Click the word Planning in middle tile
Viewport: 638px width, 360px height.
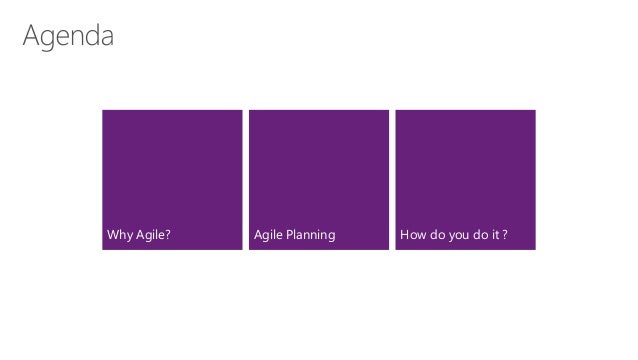coord(311,236)
